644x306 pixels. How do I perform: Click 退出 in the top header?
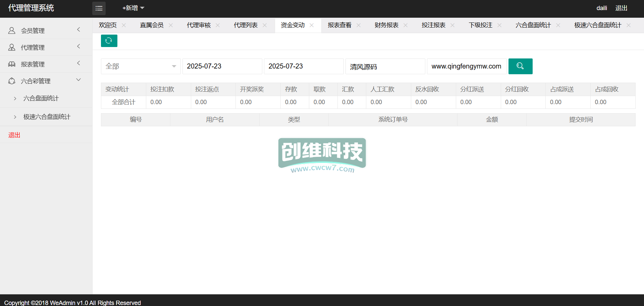point(621,8)
